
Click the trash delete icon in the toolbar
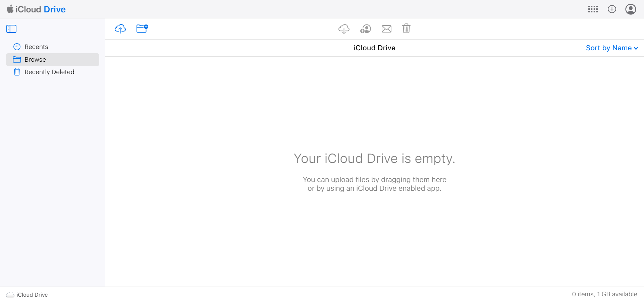[x=406, y=28]
